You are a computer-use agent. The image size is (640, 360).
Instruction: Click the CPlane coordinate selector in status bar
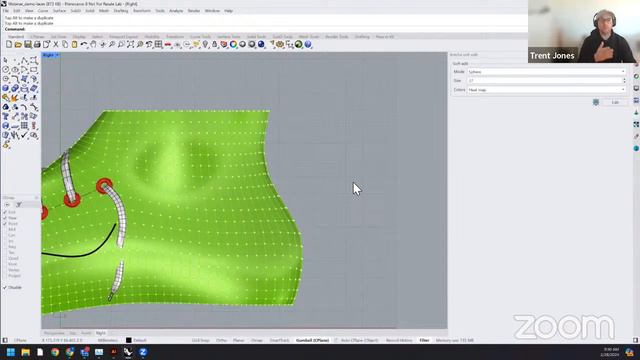(20, 340)
